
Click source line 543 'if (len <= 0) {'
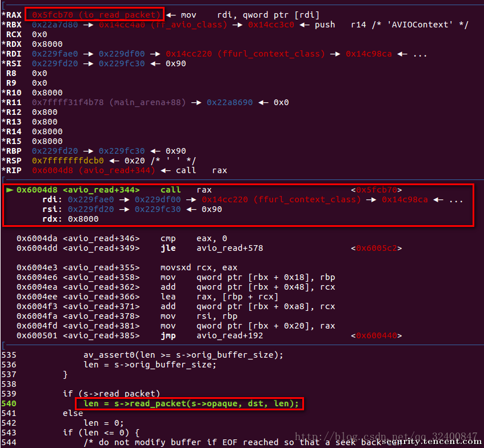(101, 433)
